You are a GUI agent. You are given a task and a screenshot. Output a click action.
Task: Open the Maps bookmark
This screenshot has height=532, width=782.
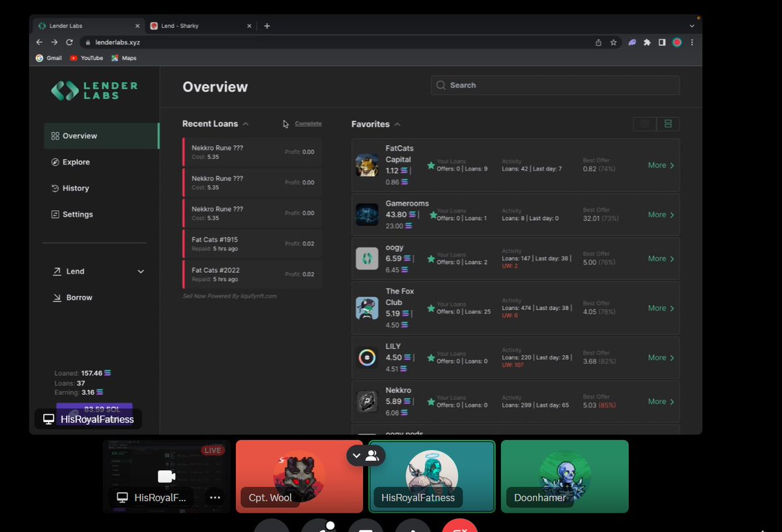tap(124, 58)
